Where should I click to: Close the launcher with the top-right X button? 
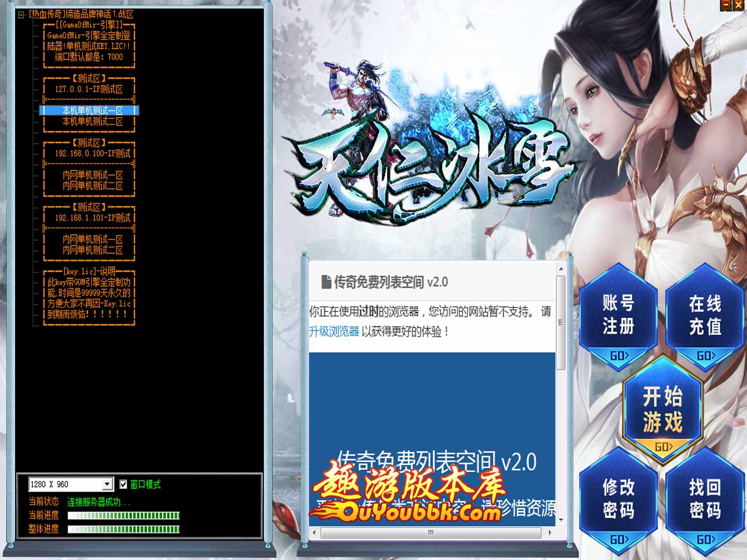click(738, 5)
